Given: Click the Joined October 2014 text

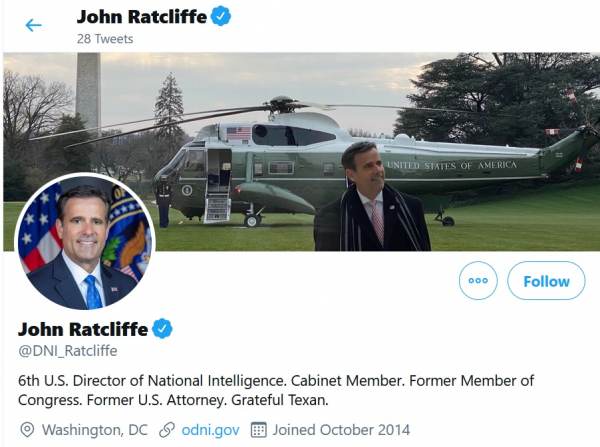Looking at the screenshot, I should pyautogui.click(x=341, y=430).
